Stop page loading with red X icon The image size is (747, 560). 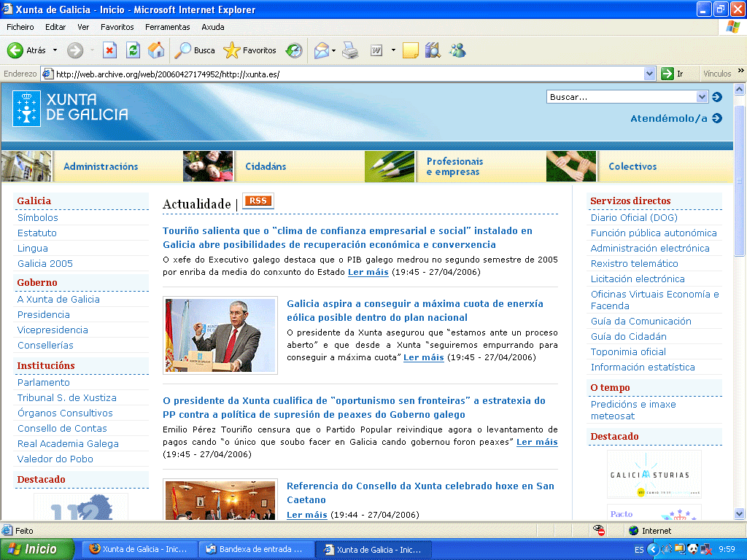(109, 50)
